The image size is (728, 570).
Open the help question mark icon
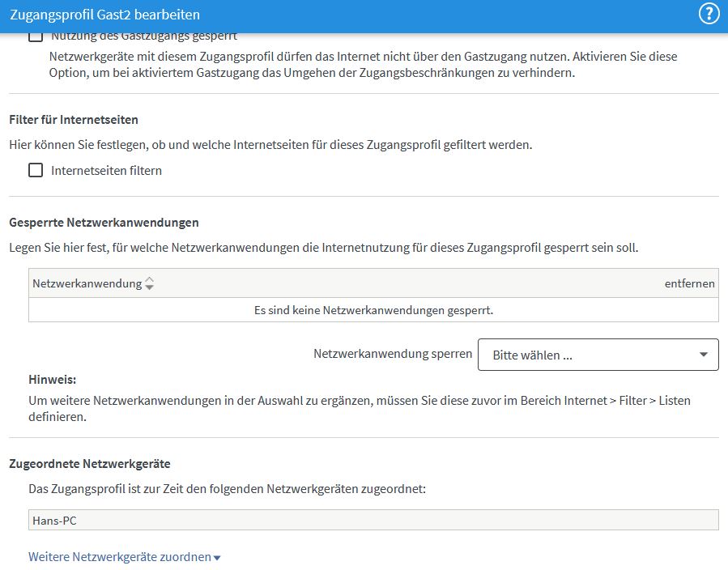[709, 15]
